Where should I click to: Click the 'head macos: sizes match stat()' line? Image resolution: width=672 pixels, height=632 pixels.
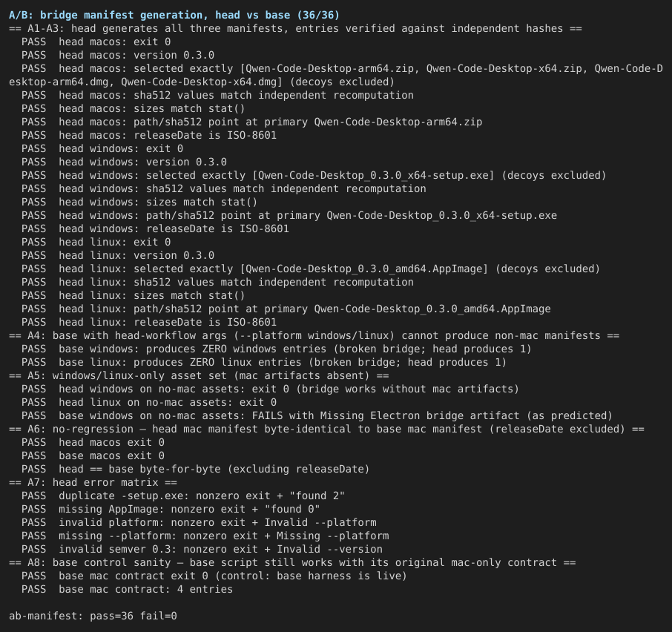coord(134,108)
